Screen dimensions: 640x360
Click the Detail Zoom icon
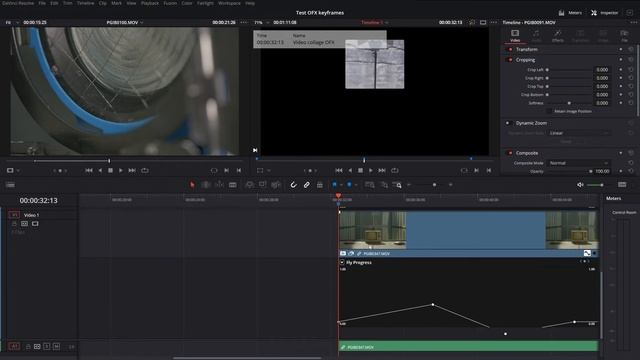point(384,185)
